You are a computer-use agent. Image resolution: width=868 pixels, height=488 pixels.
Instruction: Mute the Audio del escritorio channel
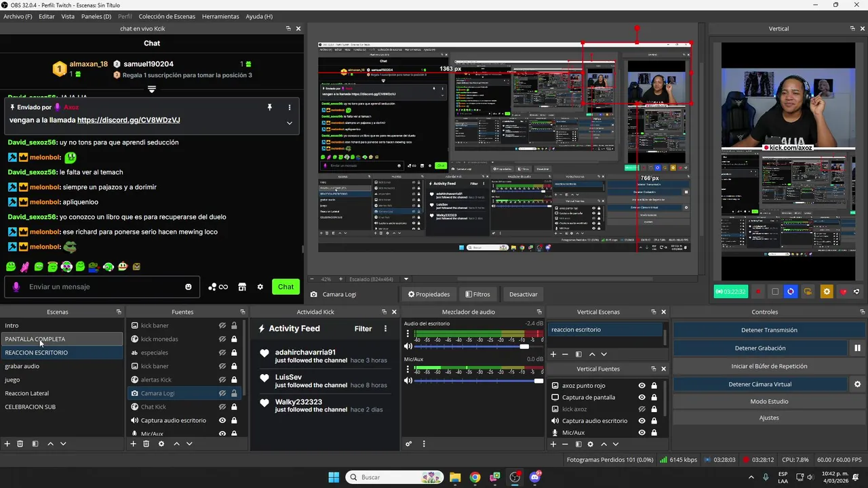[408, 346]
